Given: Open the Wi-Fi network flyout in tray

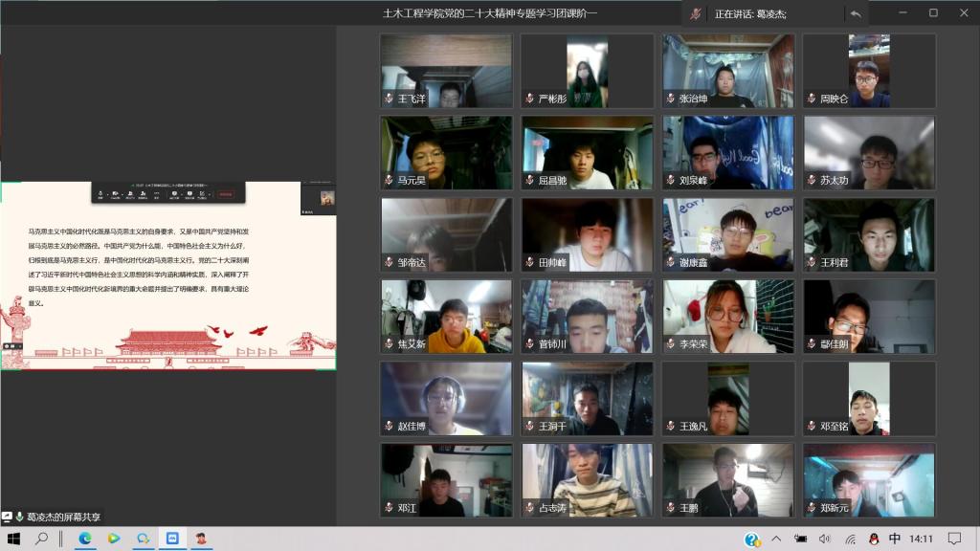Looking at the screenshot, I should pos(850,539).
